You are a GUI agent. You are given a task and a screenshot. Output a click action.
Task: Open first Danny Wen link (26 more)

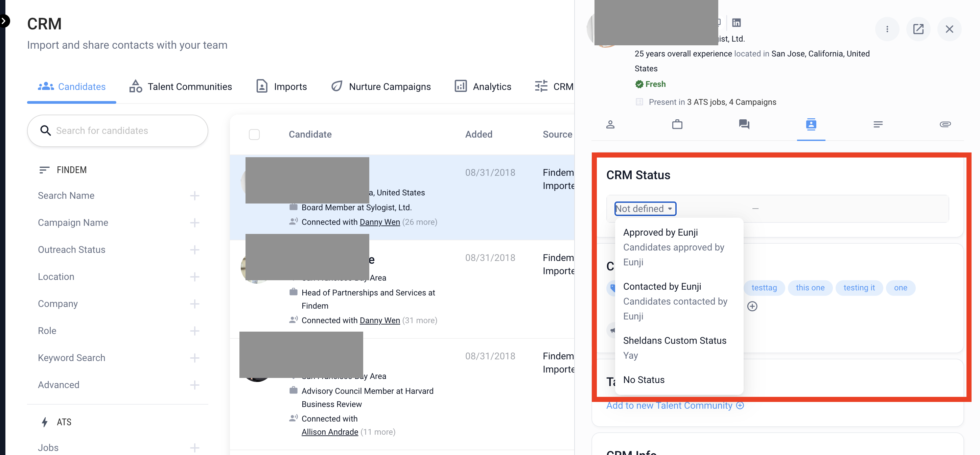point(380,222)
